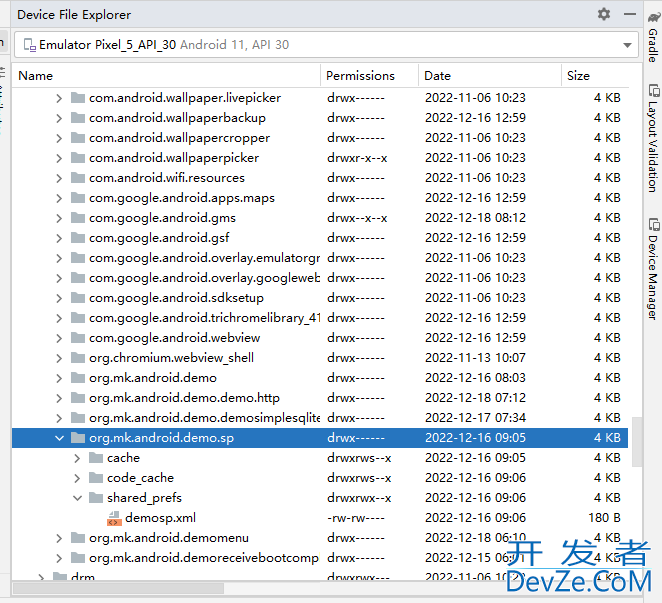Open the Device Manager side tab
This screenshot has height=603, width=662.
click(x=653, y=269)
